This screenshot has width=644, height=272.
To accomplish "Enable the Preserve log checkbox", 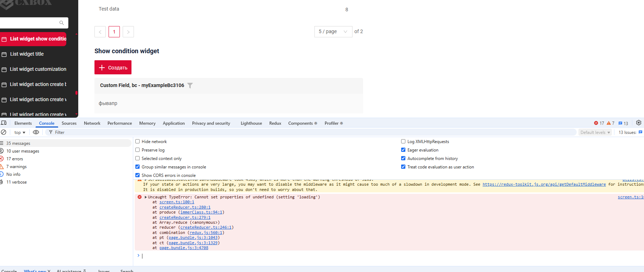I will pyautogui.click(x=137, y=150).
